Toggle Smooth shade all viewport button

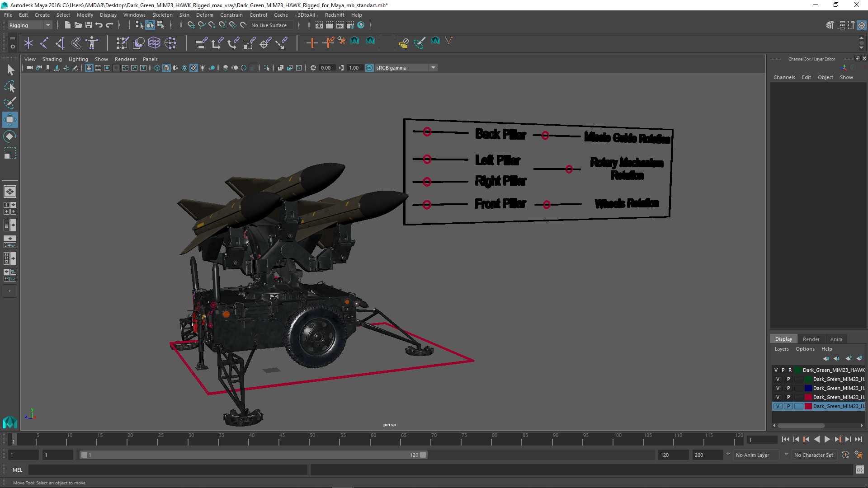(166, 68)
